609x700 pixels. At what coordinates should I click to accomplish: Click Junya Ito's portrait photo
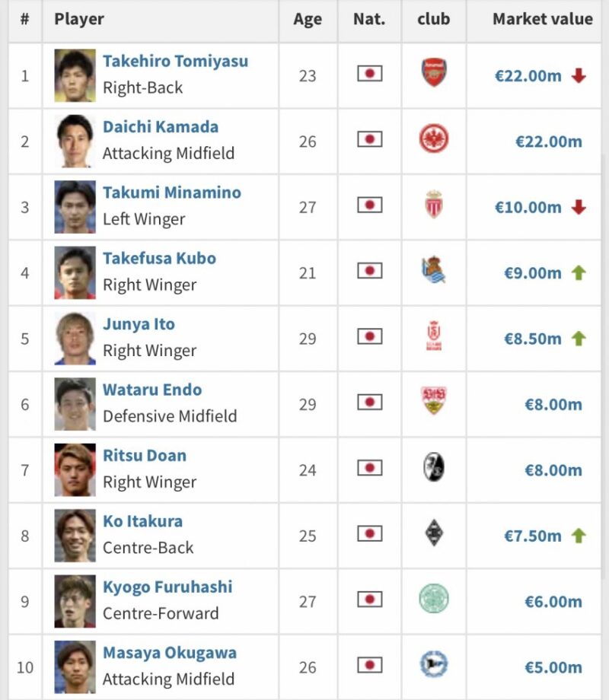coord(75,338)
